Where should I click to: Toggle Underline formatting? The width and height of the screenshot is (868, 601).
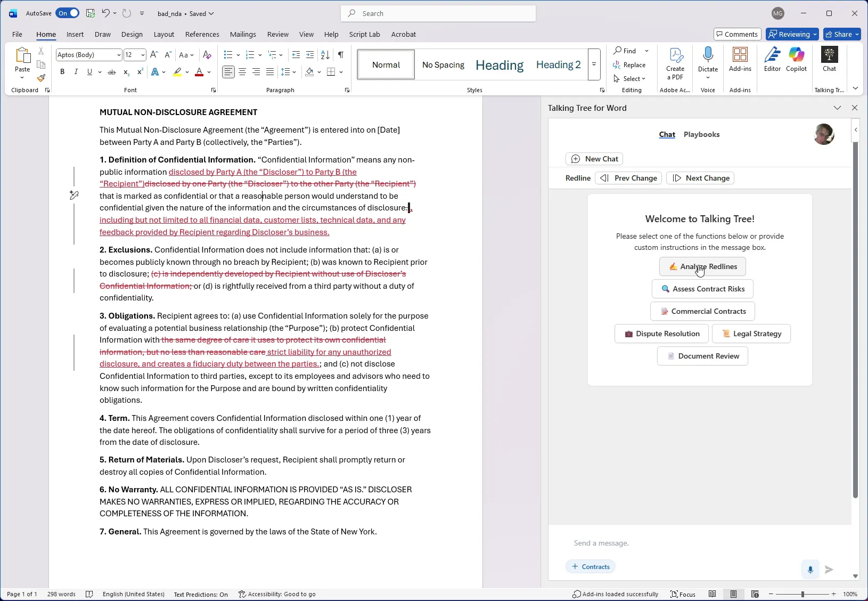(x=89, y=72)
